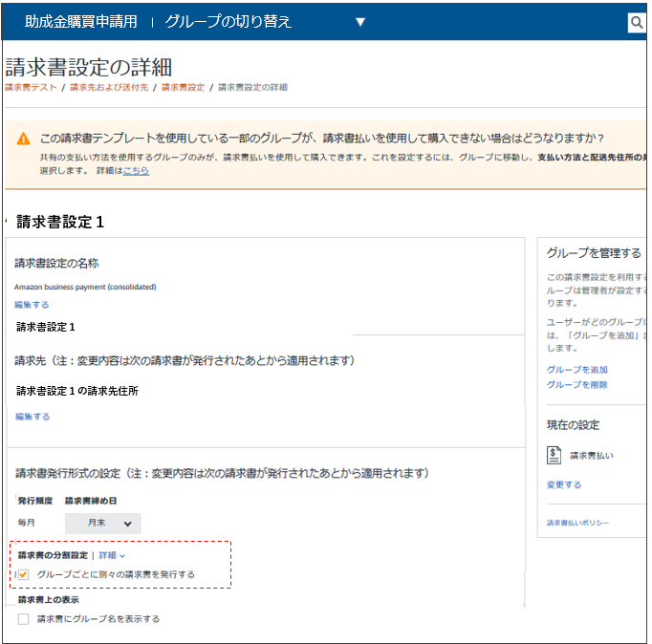
Task: Click 請求書設定 1 の請求先住所 text
Action: click(77, 391)
